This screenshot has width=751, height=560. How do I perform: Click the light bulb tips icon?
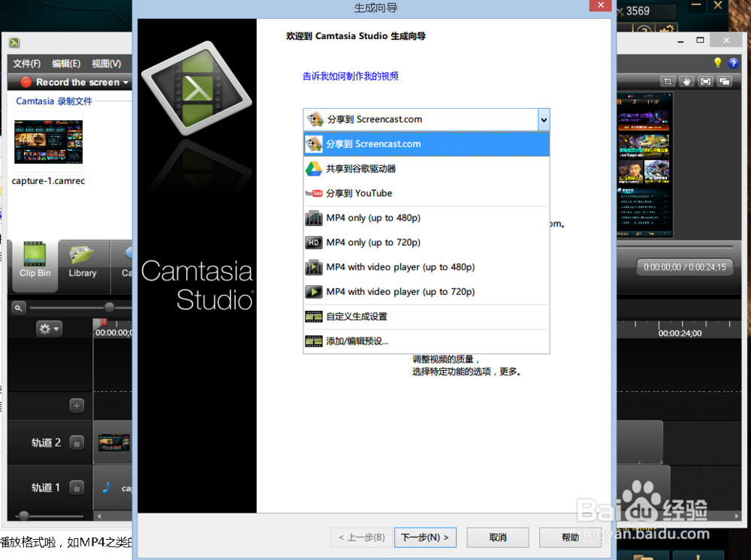click(717, 63)
